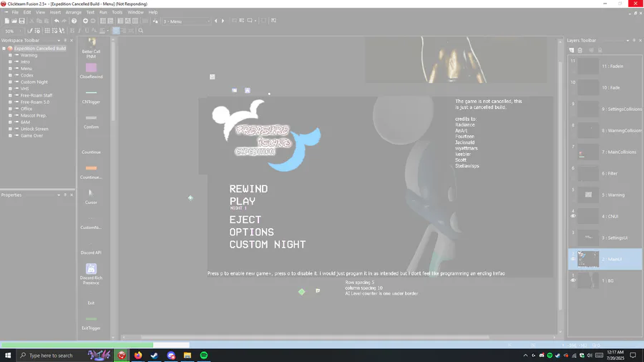Viewport: 644px width, 362px height.
Task: Open the frame selector dropdown showing 3 - Menu
Action: (x=187, y=21)
